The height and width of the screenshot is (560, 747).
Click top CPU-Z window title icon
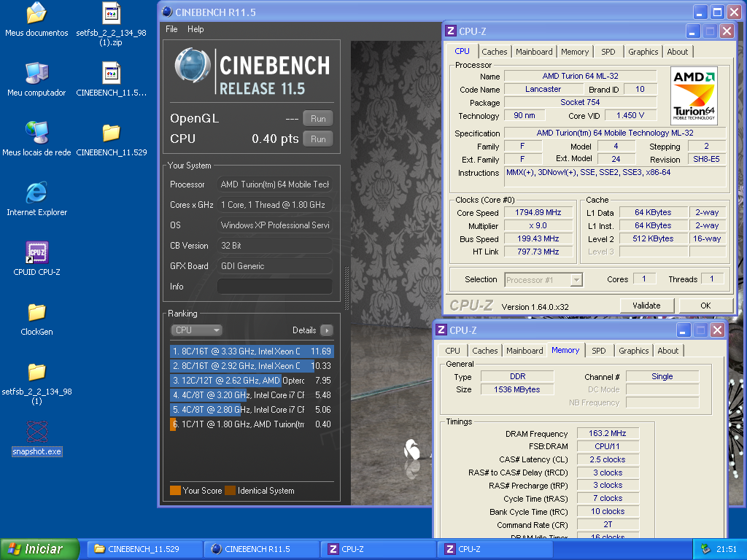coord(451,31)
